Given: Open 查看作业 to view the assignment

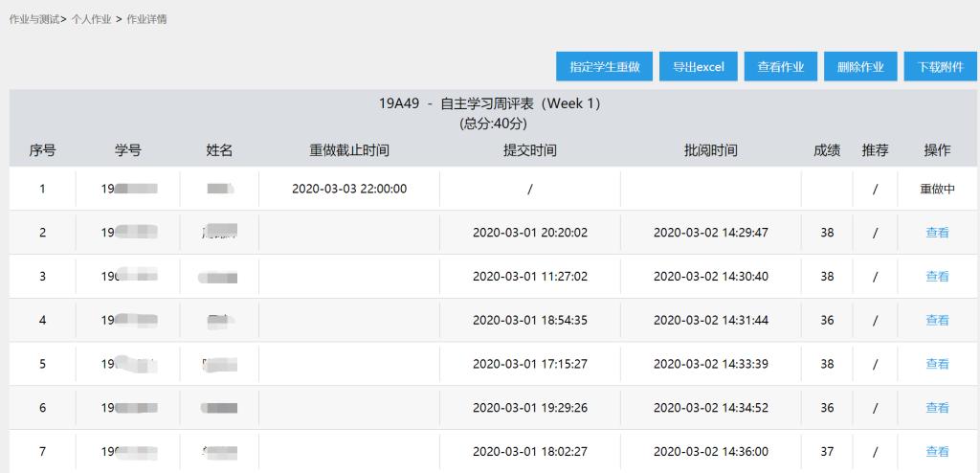Looking at the screenshot, I should (780, 67).
